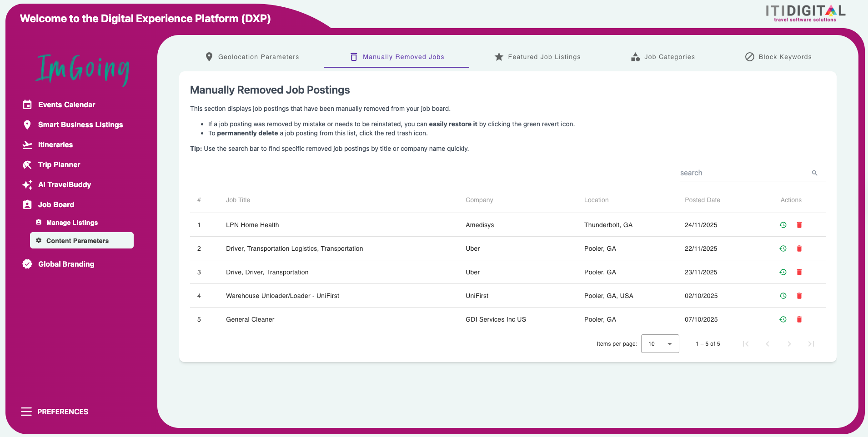Click the 'LPN Home Health' job title

[252, 225]
